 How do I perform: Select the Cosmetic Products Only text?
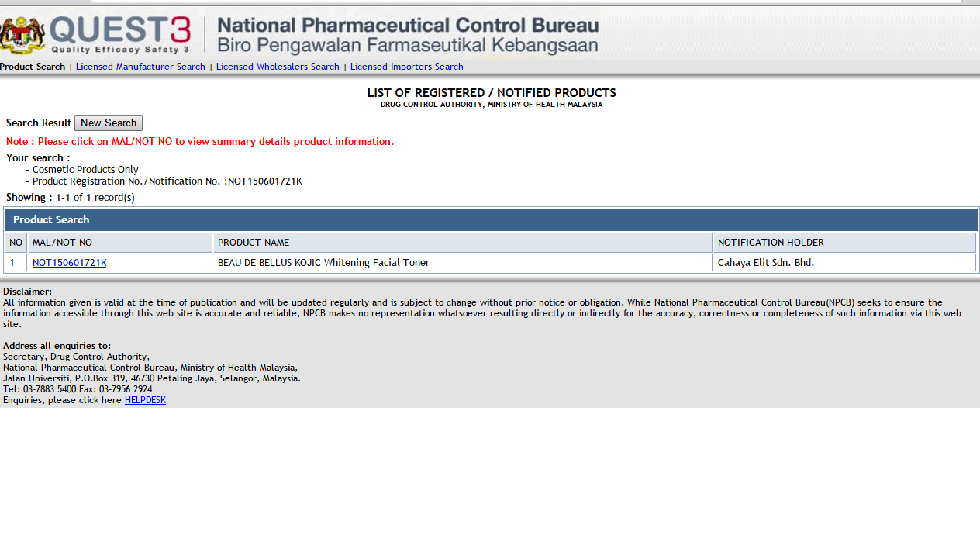(x=85, y=170)
